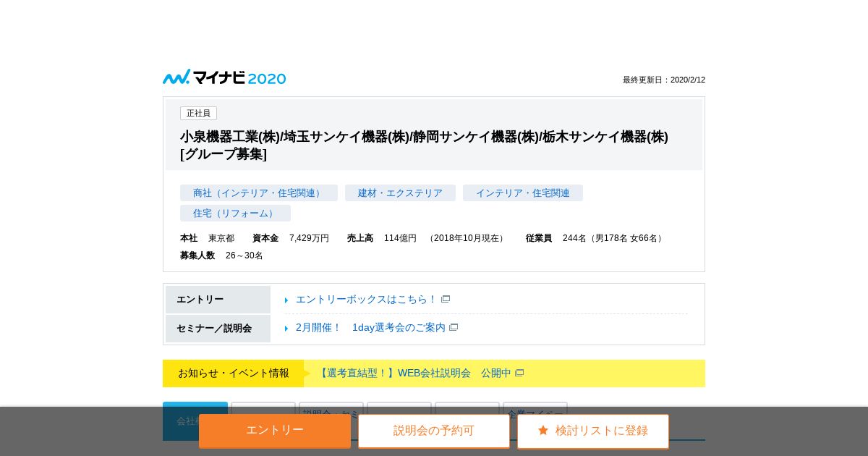Open the 住宅（リフォーム） category tag
The height and width of the screenshot is (456, 868).
coord(235,214)
